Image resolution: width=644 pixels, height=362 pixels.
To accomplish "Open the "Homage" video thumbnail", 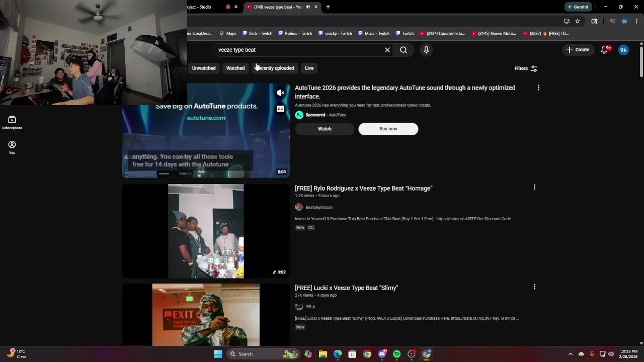I will pyautogui.click(x=206, y=231).
